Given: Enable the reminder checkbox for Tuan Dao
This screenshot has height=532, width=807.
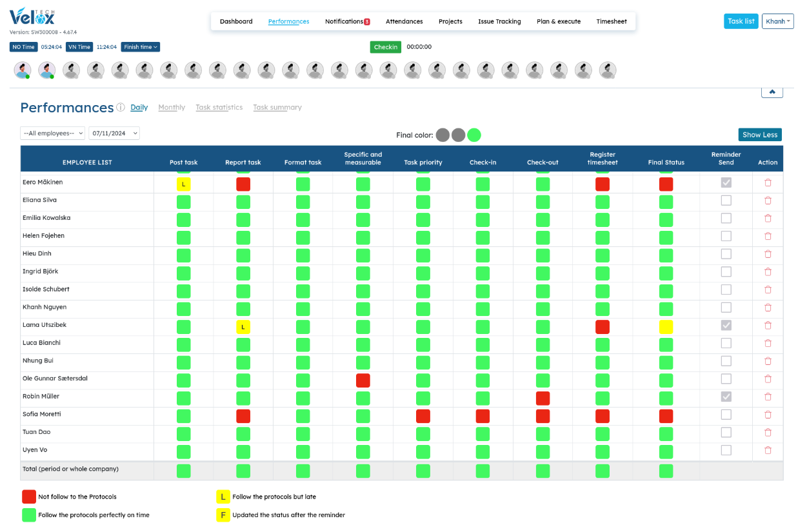Looking at the screenshot, I should pyautogui.click(x=726, y=432).
